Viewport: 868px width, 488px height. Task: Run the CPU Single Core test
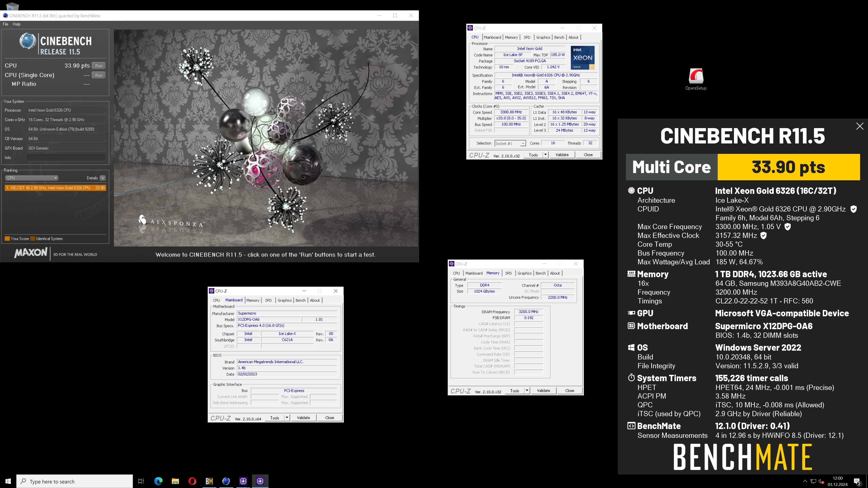(98, 75)
